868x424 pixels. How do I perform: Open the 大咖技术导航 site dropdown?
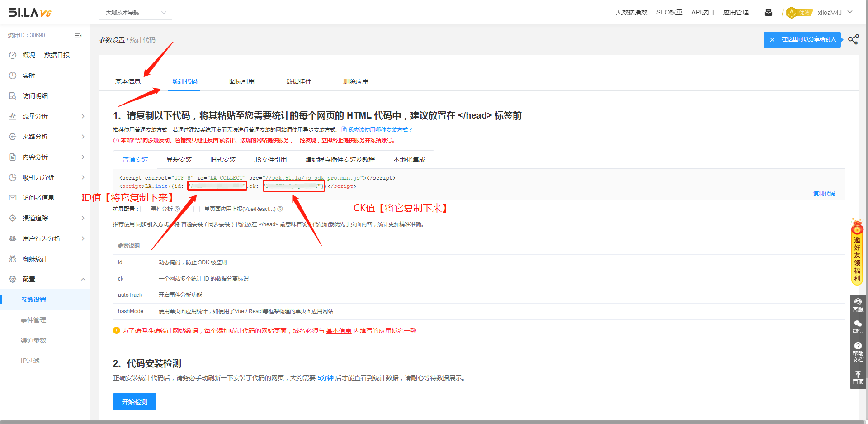click(x=136, y=13)
